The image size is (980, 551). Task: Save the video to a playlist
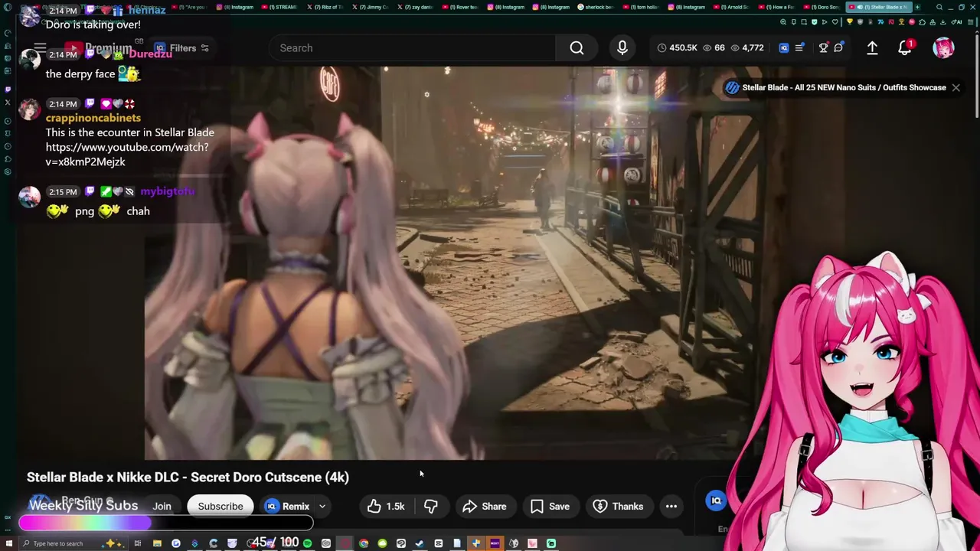pyautogui.click(x=550, y=506)
